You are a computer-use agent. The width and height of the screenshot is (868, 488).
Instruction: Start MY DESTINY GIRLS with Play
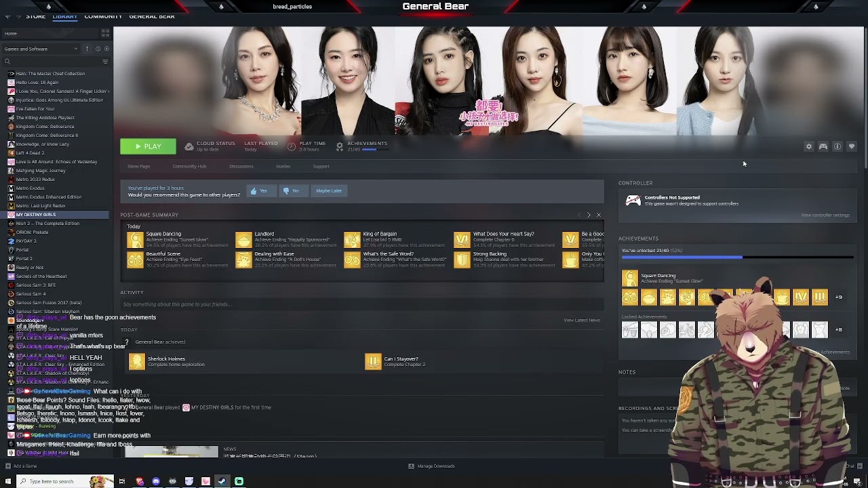pos(148,146)
